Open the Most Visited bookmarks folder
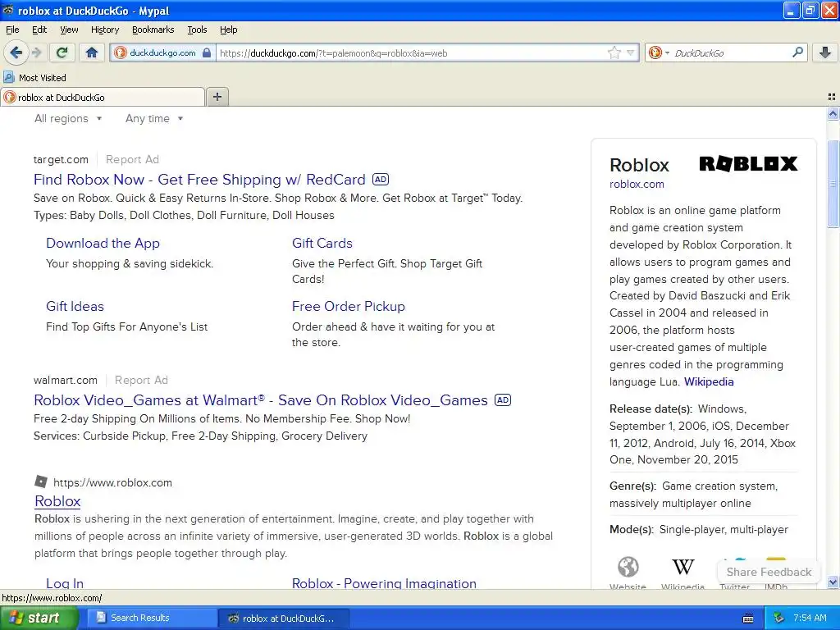The image size is (840, 630). [x=35, y=78]
